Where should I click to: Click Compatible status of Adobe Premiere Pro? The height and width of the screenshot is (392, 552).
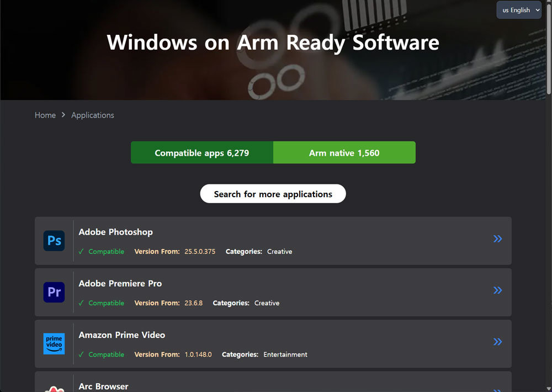point(102,303)
